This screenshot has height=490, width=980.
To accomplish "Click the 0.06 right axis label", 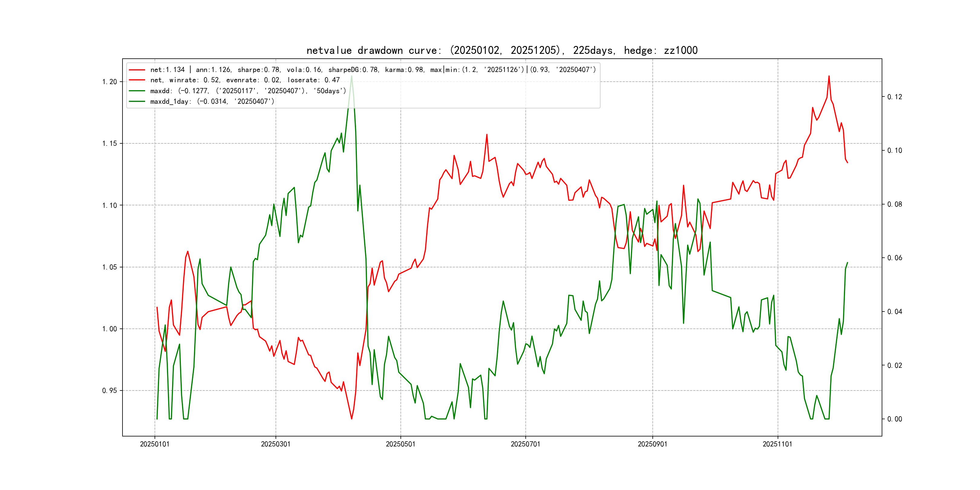I will pyautogui.click(x=894, y=258).
